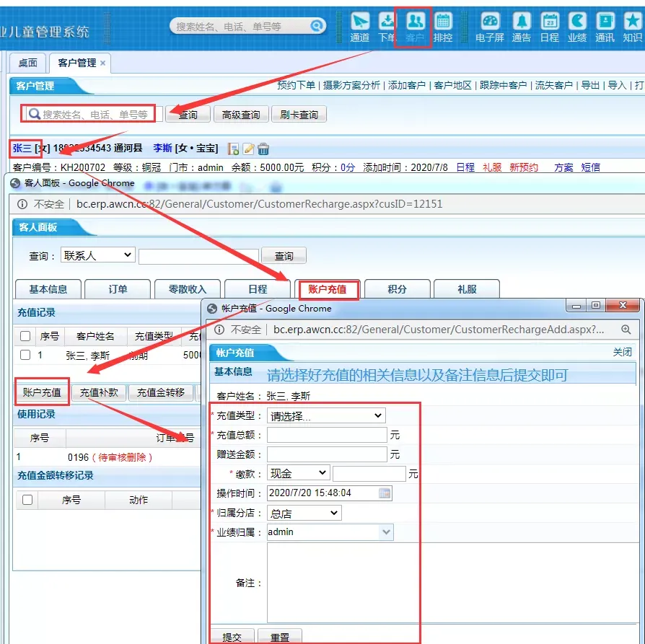Toggle the header checkbox in 充值金额转移记录
This screenshot has height=644, width=645.
(27, 500)
